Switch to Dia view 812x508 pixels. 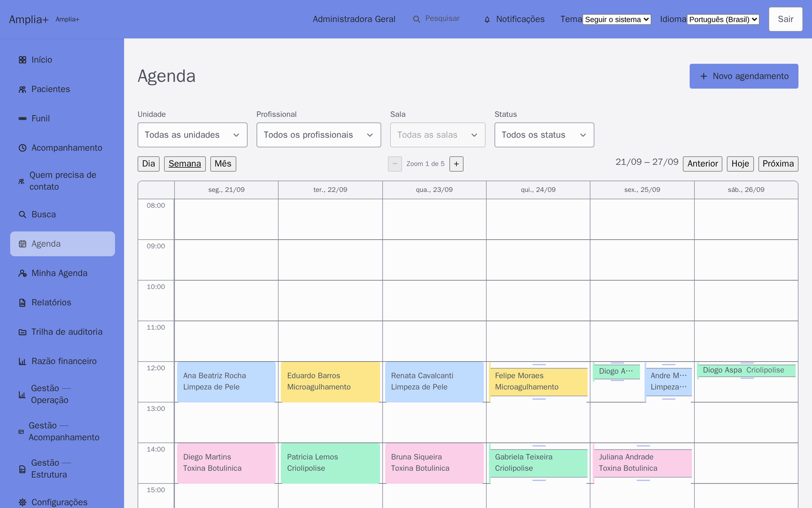coord(149,164)
